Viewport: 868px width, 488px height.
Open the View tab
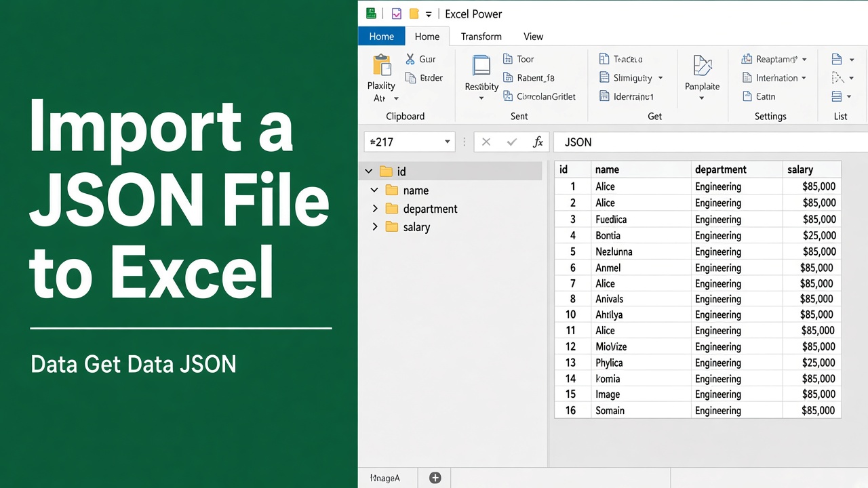click(x=533, y=37)
